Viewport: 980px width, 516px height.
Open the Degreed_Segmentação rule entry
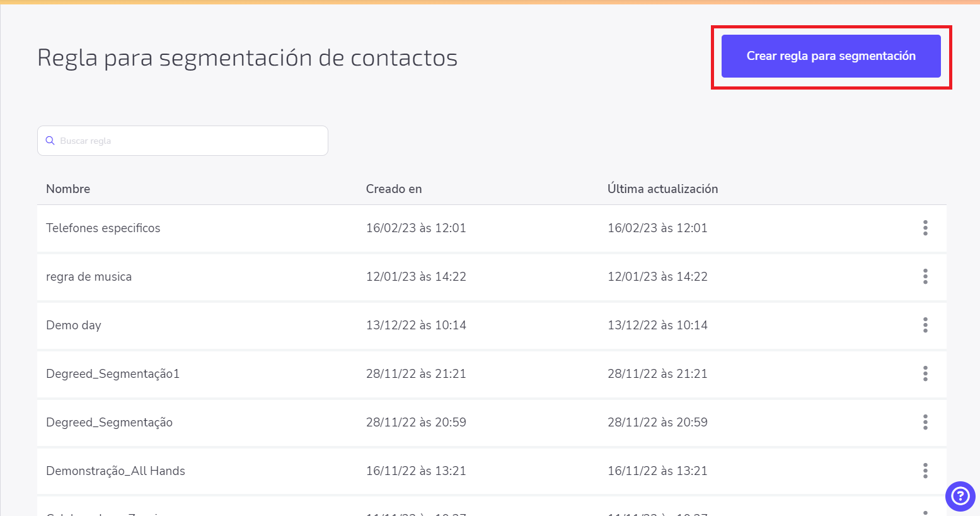(x=109, y=422)
